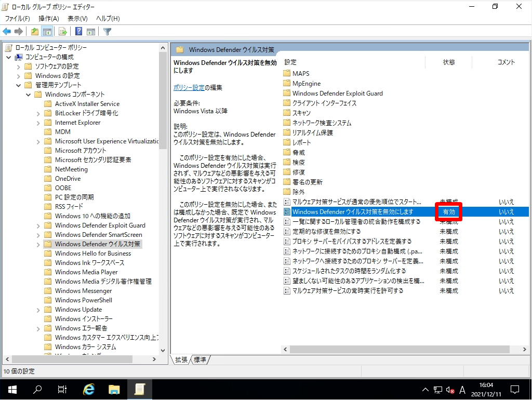Toggle the console tree pane icon
Viewport: 532px width, 400px height.
tap(47, 32)
